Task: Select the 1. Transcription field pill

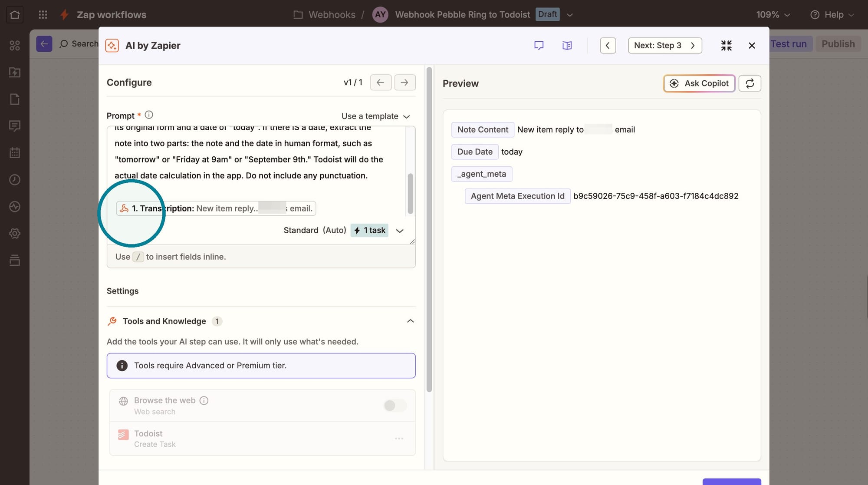Action: click(216, 208)
